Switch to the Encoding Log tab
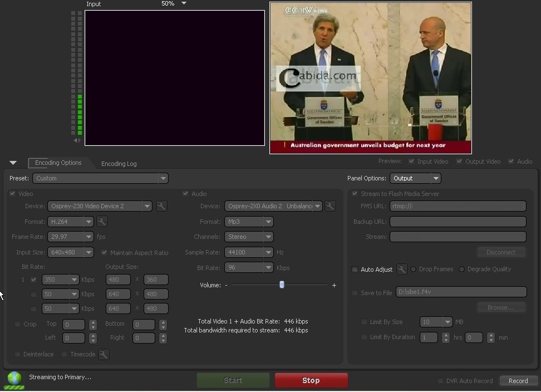 point(119,164)
